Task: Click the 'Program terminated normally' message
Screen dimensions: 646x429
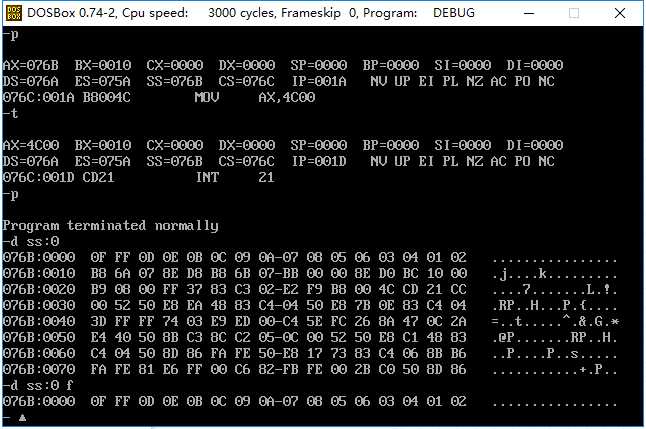Action: coord(110,225)
